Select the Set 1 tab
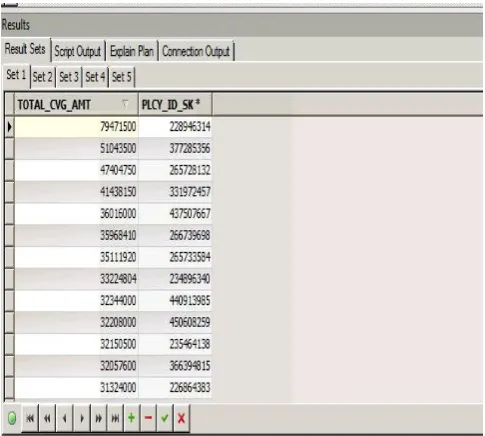Viewport: 485px width, 436px height. click(16, 75)
